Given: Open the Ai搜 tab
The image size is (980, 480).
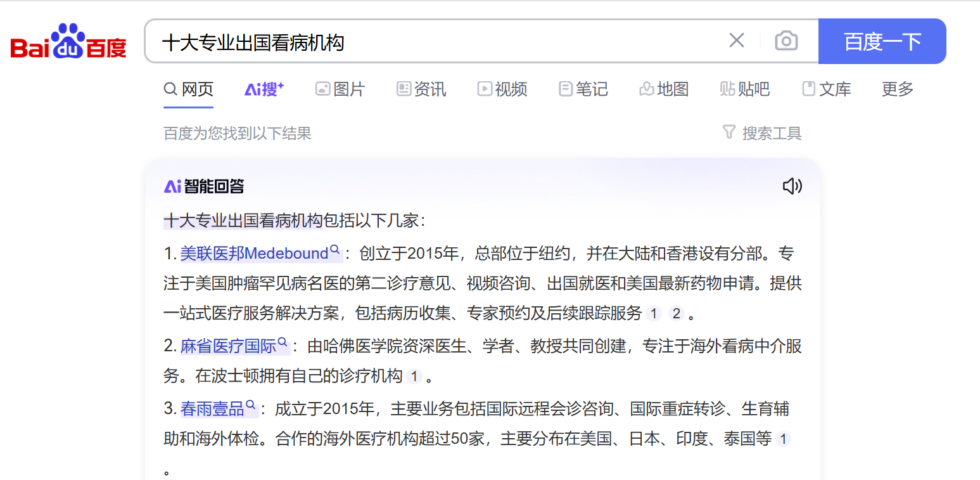Looking at the screenshot, I should [x=264, y=89].
